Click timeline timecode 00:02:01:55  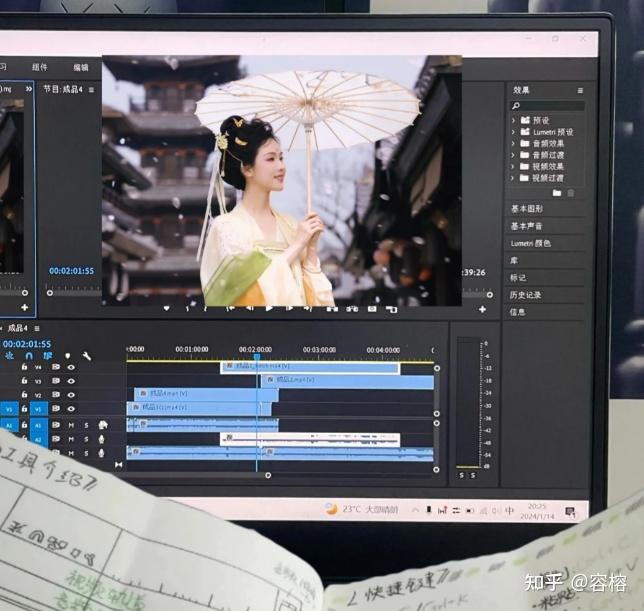click(27, 344)
